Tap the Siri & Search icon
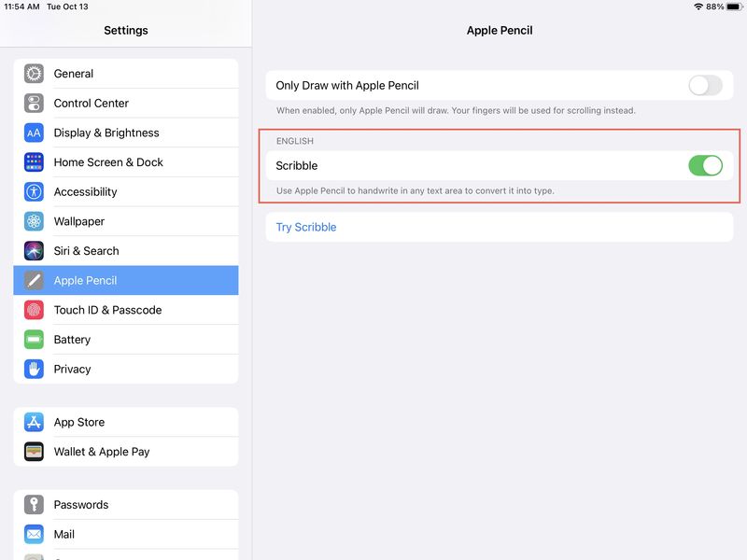This screenshot has height=560, width=747. 34,251
